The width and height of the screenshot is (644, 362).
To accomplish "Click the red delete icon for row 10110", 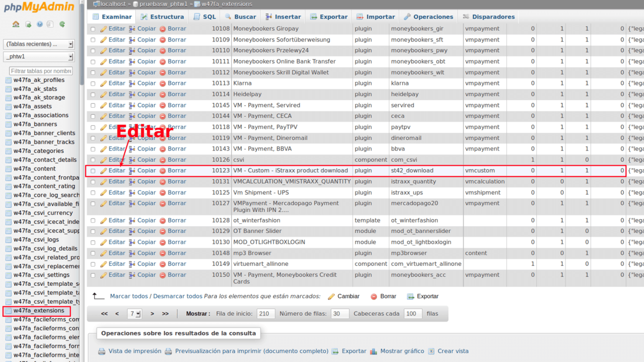I will (163, 50).
